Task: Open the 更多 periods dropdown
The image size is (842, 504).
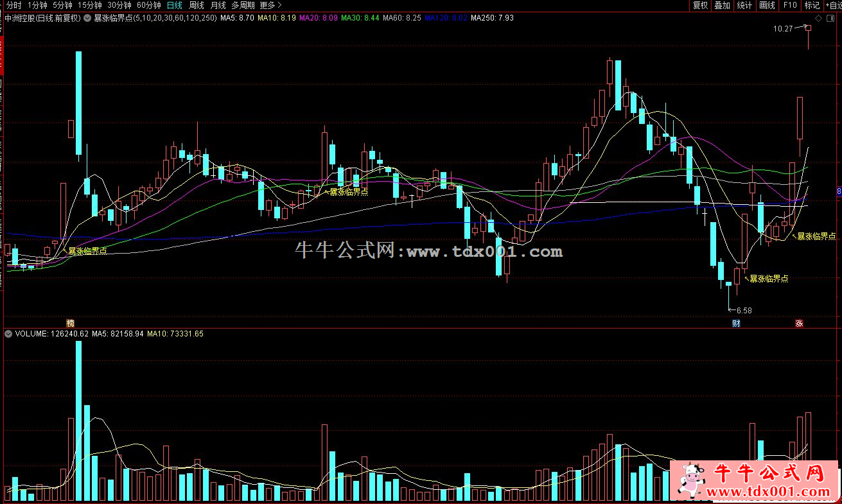Action: point(270,5)
